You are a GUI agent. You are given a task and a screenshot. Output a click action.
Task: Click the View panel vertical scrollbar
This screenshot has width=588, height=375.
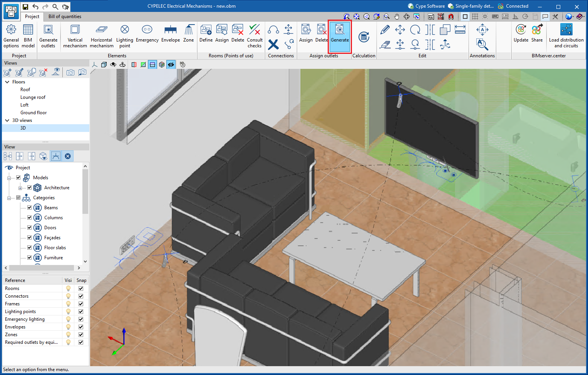(85, 192)
